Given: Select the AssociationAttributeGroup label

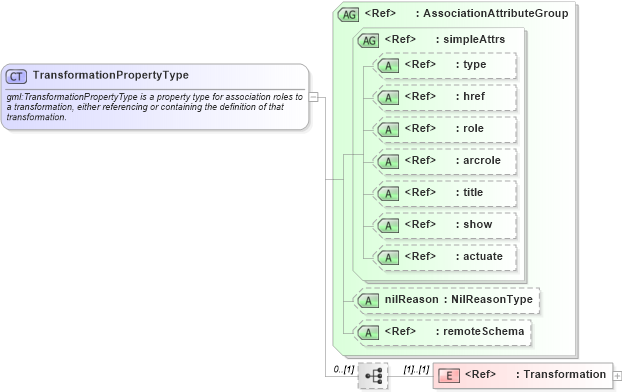Looking at the screenshot, I should click(x=495, y=13).
